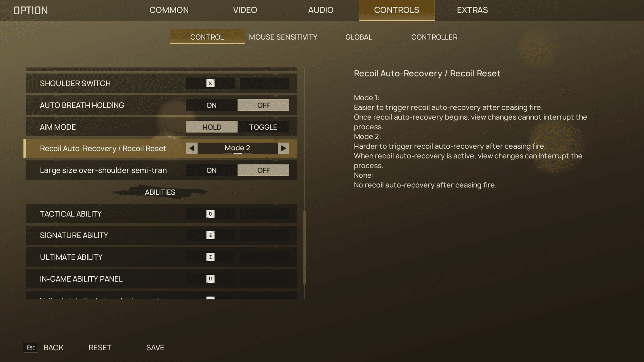Click the SAVE button

tap(155, 347)
